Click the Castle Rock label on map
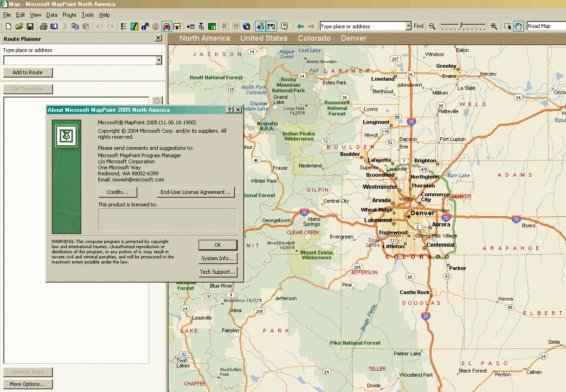 tap(415, 292)
